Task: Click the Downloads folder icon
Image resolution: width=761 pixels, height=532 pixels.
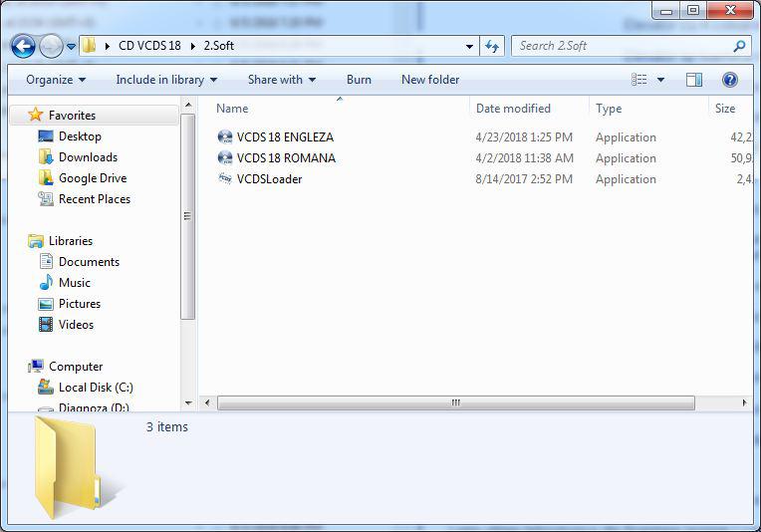Action: click(x=46, y=157)
